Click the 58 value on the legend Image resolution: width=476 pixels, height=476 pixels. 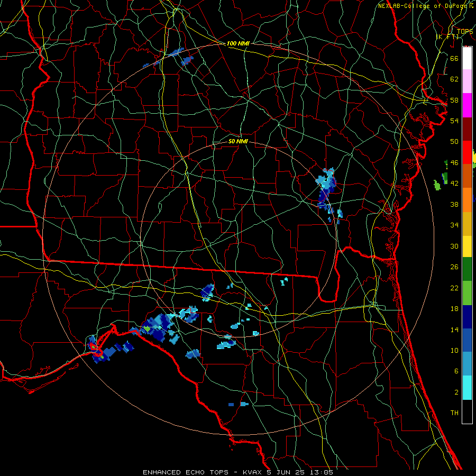pyautogui.click(x=454, y=100)
